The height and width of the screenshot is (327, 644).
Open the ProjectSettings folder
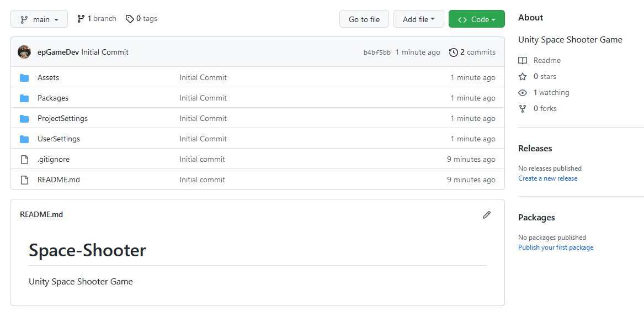pos(62,118)
